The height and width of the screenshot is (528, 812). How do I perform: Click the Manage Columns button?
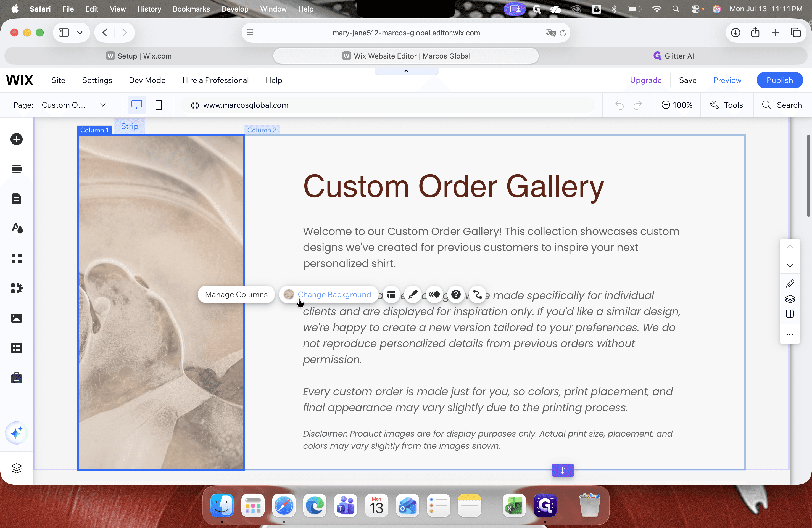tap(236, 294)
